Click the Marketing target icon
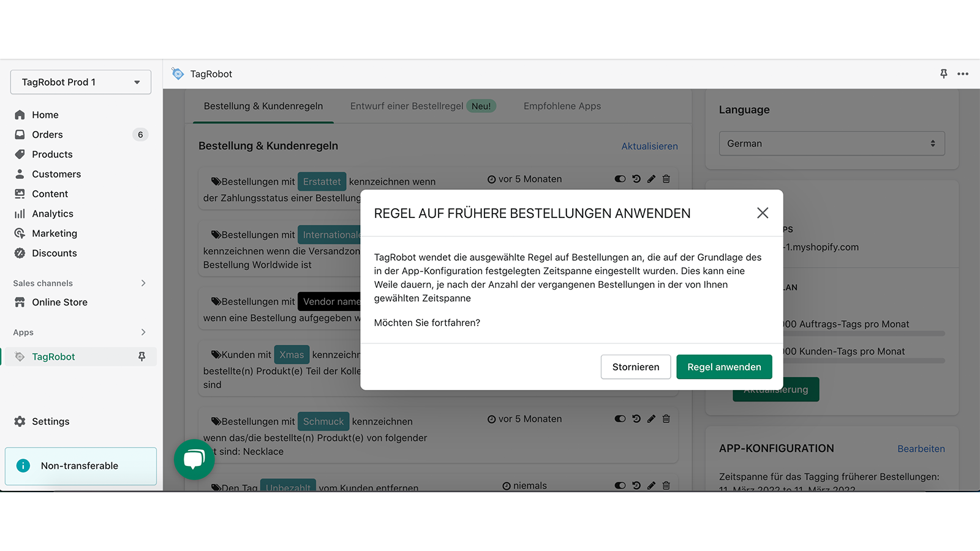The width and height of the screenshot is (980, 551). [20, 233]
